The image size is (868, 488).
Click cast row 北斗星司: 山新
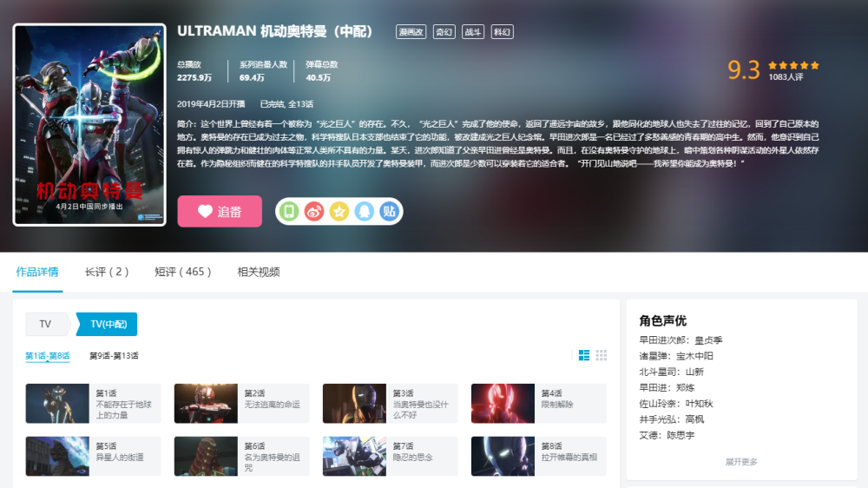tap(672, 372)
